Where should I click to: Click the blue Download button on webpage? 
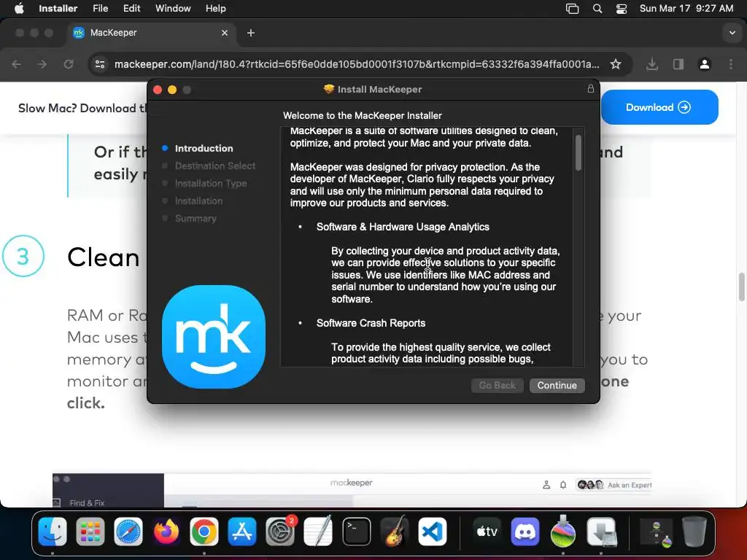click(x=659, y=107)
